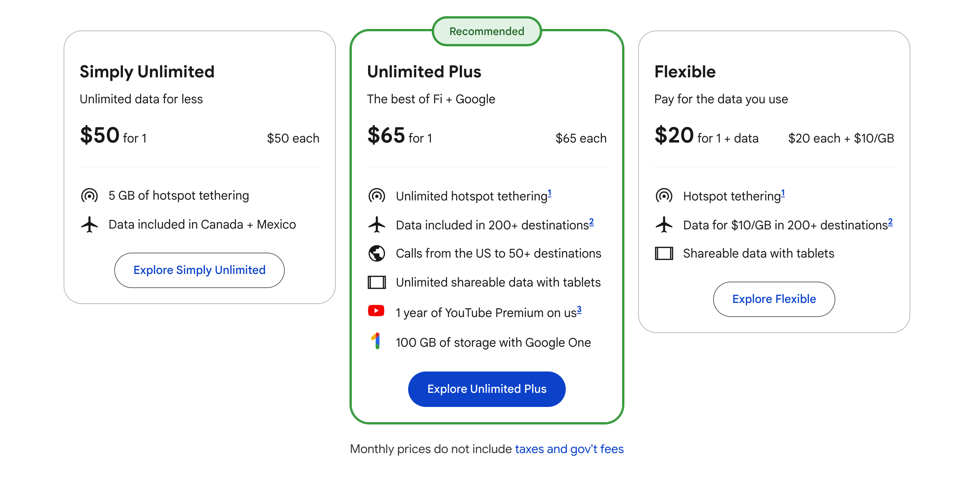Click the hotspot icon in Simply Unlimited

pyautogui.click(x=89, y=196)
